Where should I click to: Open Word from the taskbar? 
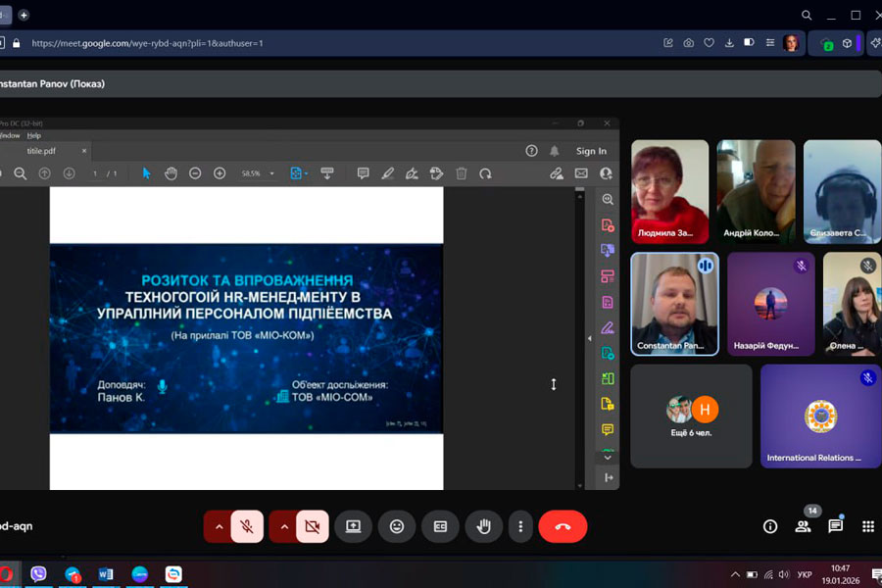point(106,574)
